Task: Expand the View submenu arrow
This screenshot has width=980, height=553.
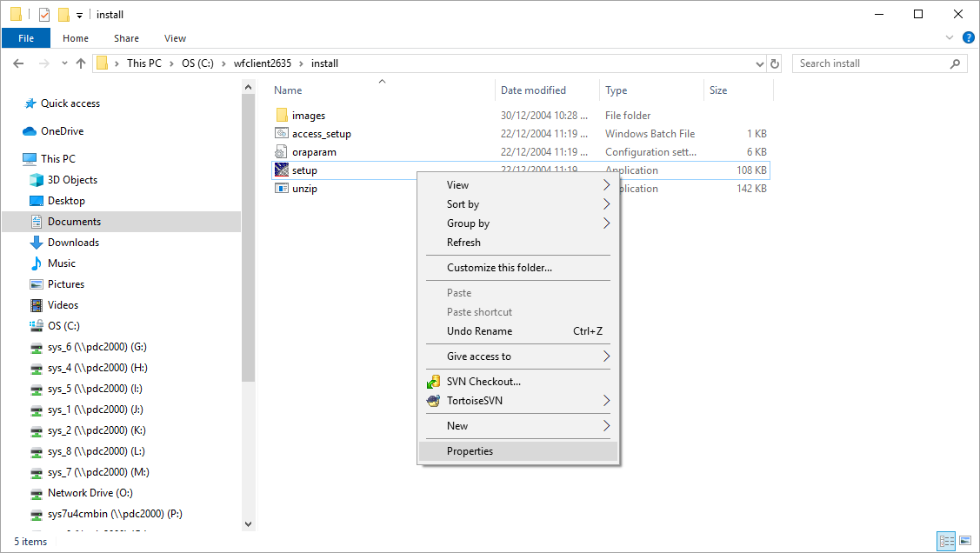Action: tap(606, 185)
